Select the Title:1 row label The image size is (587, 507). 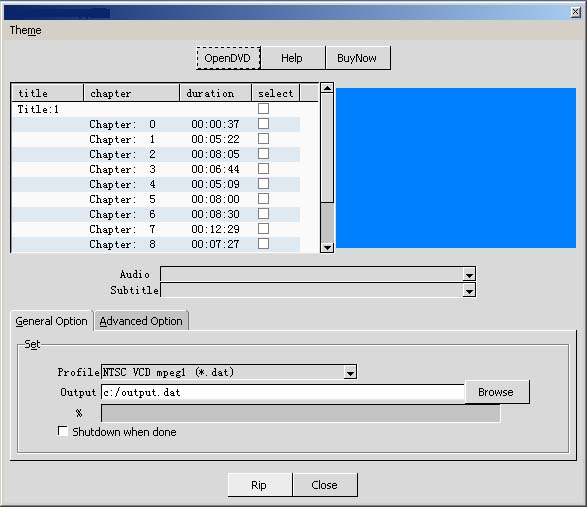(38, 109)
